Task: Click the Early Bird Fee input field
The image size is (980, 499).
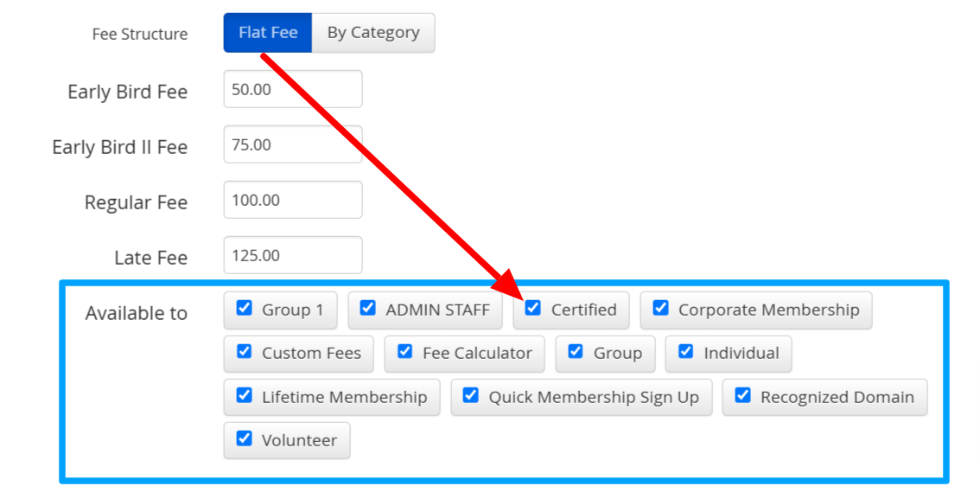Action: [x=292, y=89]
